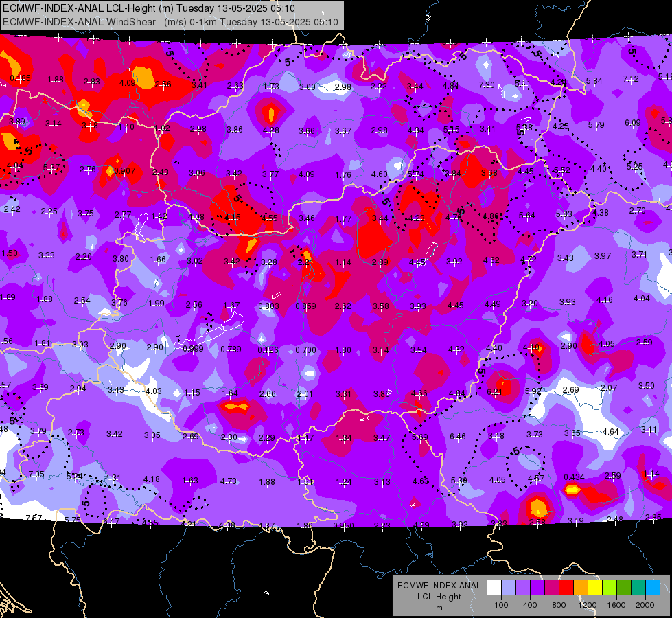This screenshot has height=618, width=672.
Task: Click the white swatch in the LCL-Height legend
Action: [x=494, y=588]
